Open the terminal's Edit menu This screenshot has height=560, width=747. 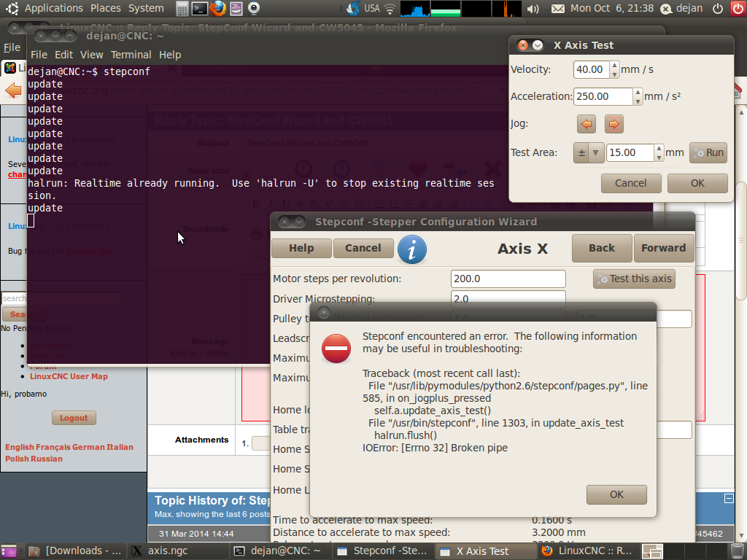click(64, 55)
